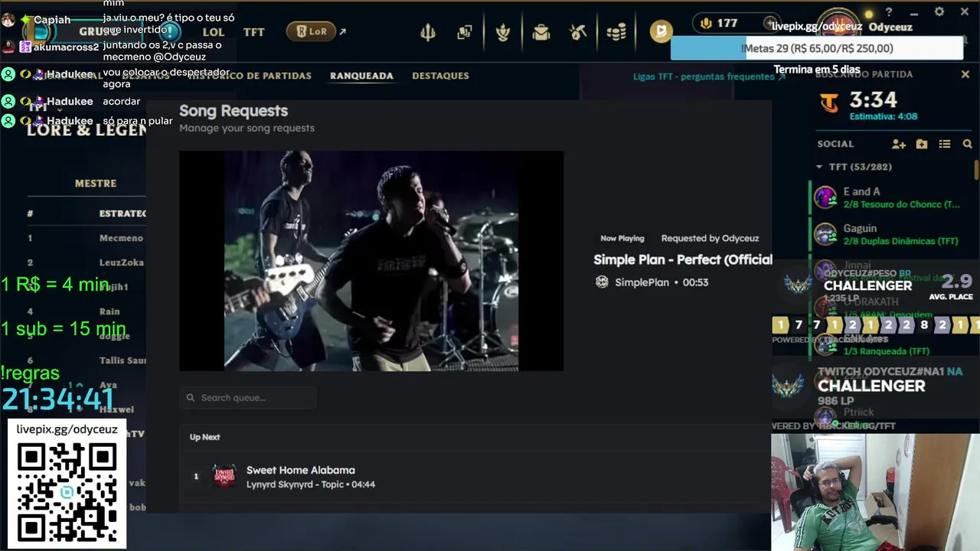
Task: Click the social search magnifier icon
Action: 967,144
